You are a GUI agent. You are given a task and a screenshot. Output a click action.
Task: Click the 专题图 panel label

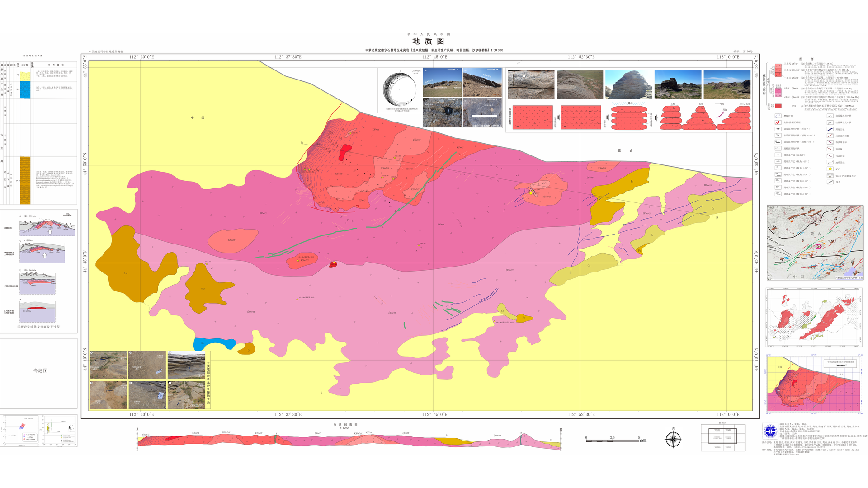coord(40,371)
